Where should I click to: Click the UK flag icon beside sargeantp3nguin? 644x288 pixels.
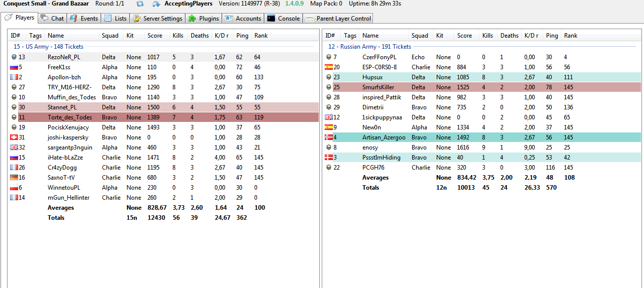(x=14, y=148)
